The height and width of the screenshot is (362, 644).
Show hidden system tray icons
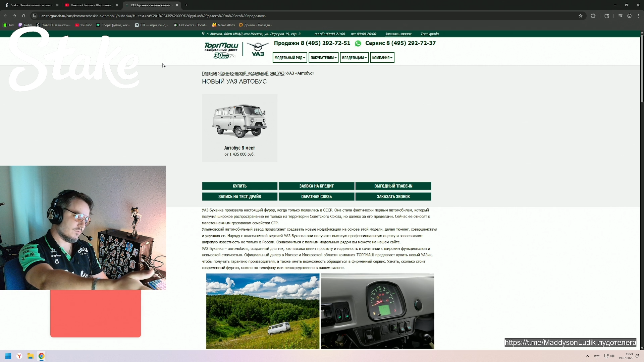[587, 356]
